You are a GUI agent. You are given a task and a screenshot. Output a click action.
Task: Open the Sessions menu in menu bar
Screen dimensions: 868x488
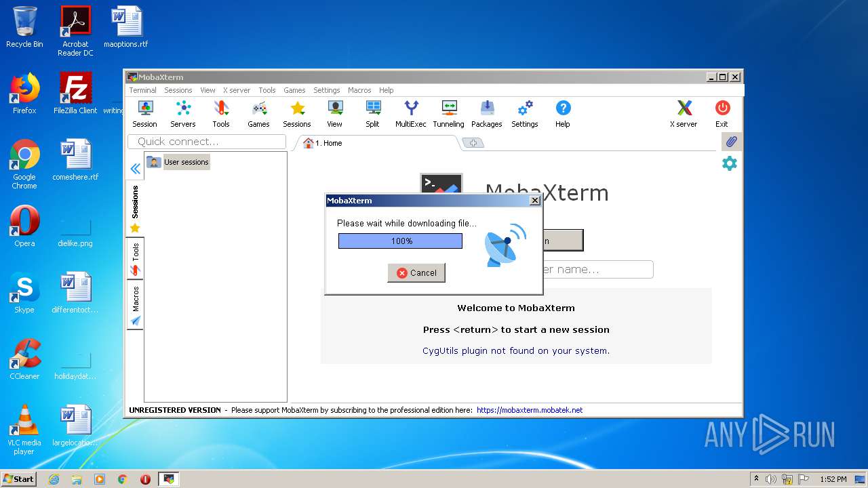click(x=178, y=90)
